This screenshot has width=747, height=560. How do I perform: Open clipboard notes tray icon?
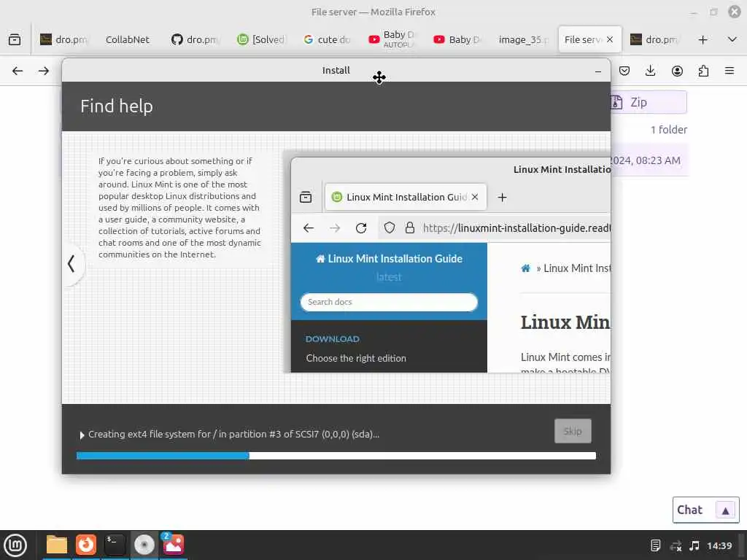(x=656, y=545)
